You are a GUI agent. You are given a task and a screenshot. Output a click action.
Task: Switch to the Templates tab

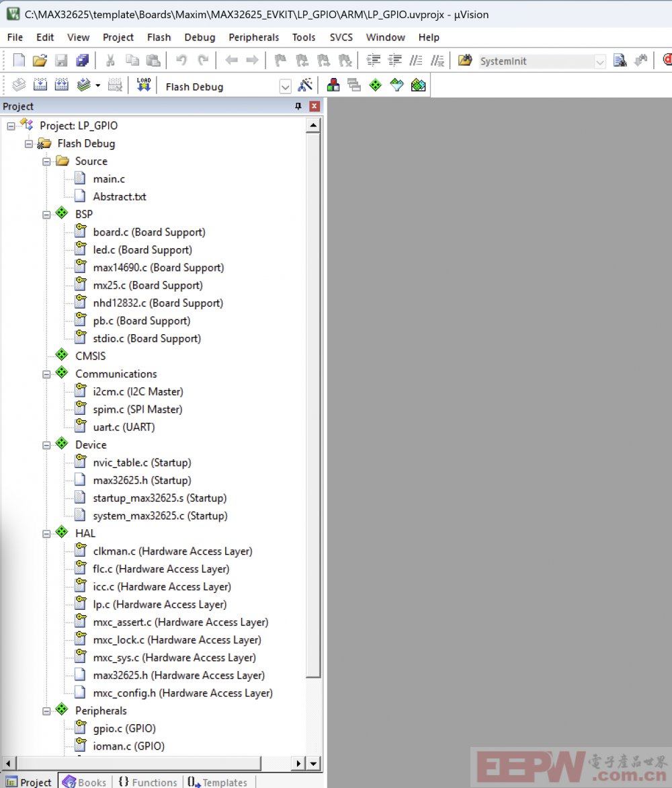tap(218, 782)
